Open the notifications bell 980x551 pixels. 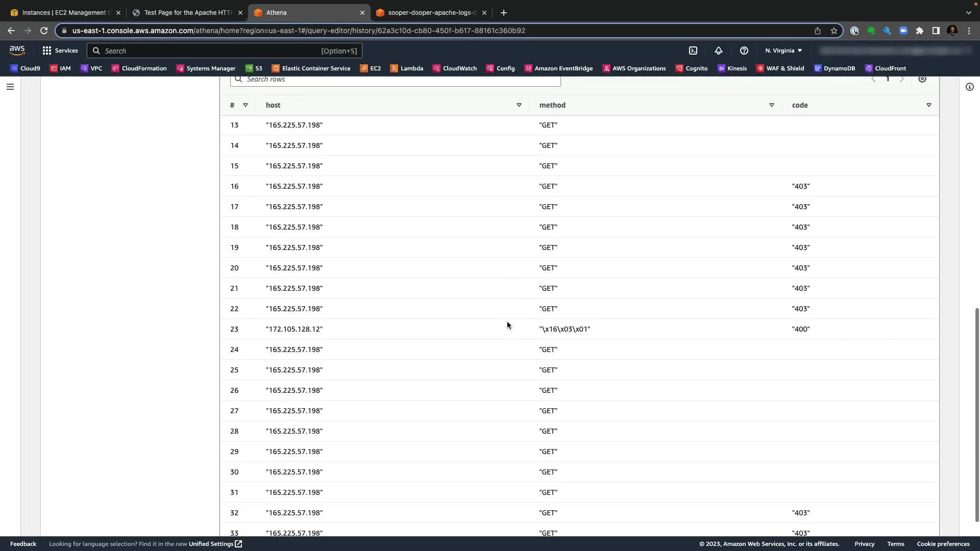click(718, 51)
